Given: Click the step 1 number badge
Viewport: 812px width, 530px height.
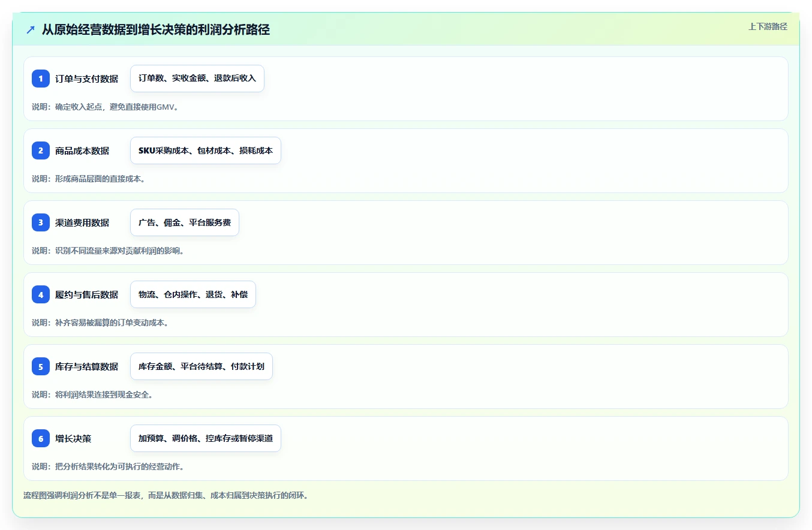Looking at the screenshot, I should pos(41,79).
